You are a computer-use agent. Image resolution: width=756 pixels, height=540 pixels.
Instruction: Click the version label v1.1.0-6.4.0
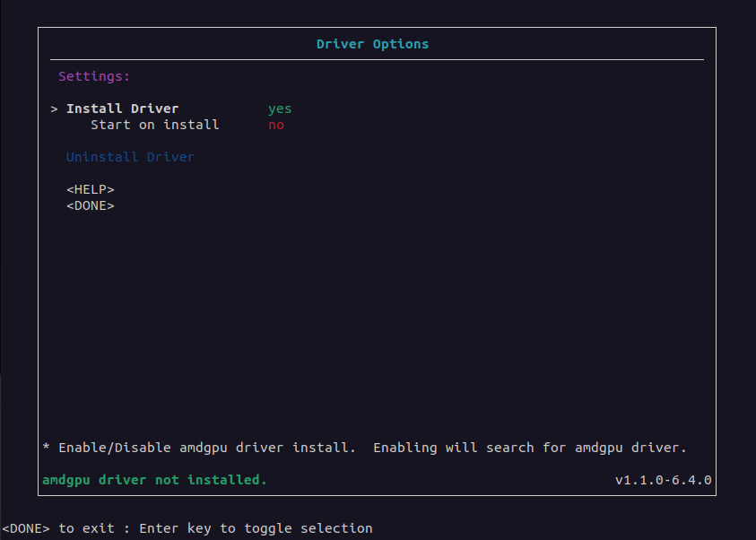664,480
